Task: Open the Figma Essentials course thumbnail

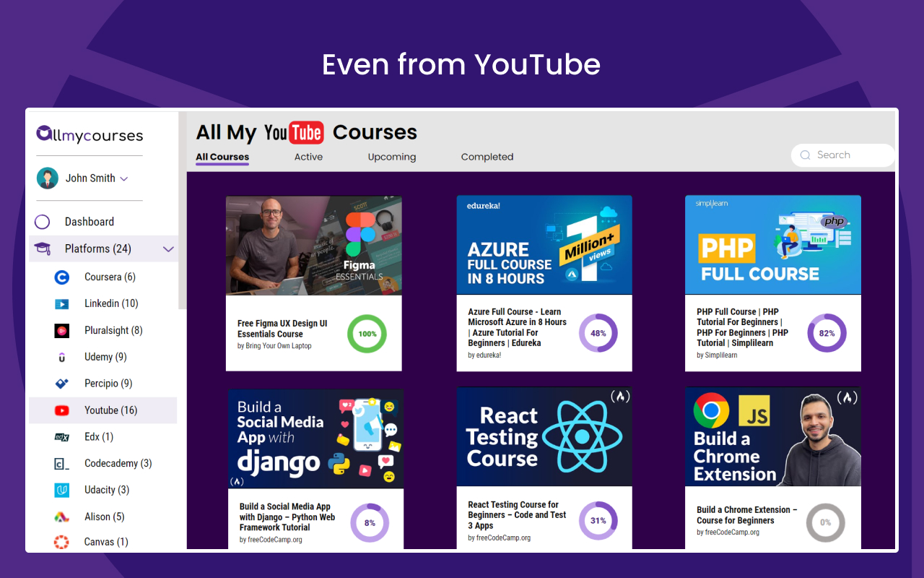Action: pos(313,244)
